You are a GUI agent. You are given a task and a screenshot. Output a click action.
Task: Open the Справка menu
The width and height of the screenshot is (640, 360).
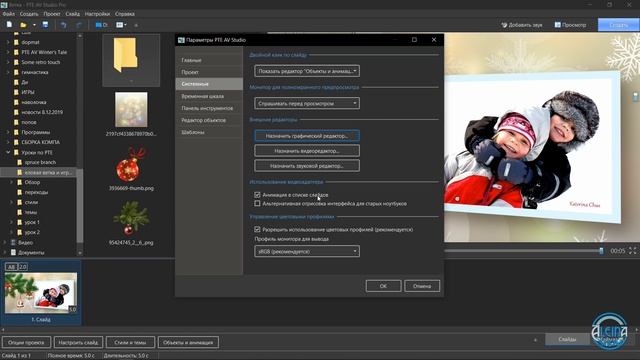(124, 14)
